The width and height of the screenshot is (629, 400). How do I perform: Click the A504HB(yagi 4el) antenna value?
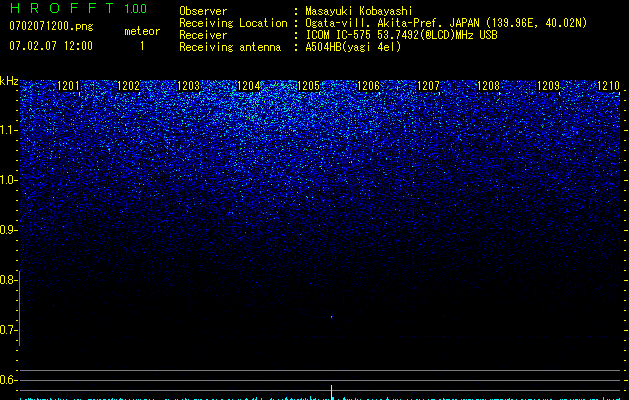tap(353, 47)
